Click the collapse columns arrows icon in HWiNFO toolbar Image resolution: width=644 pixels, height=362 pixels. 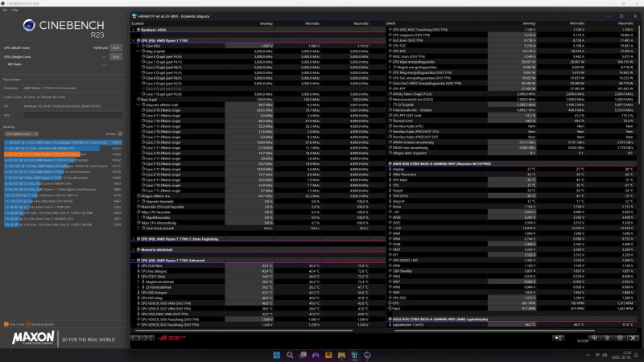(x=148, y=338)
